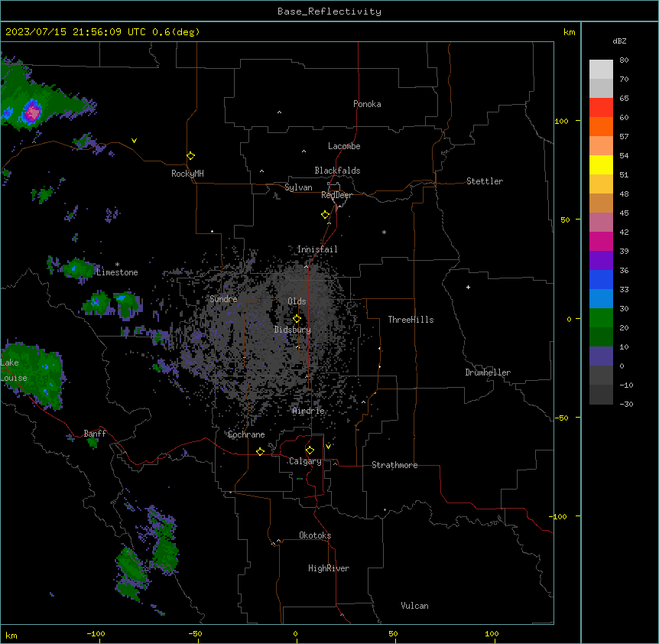The image size is (659, 644).
Task: Select the Limestone label
Action: coord(117,272)
